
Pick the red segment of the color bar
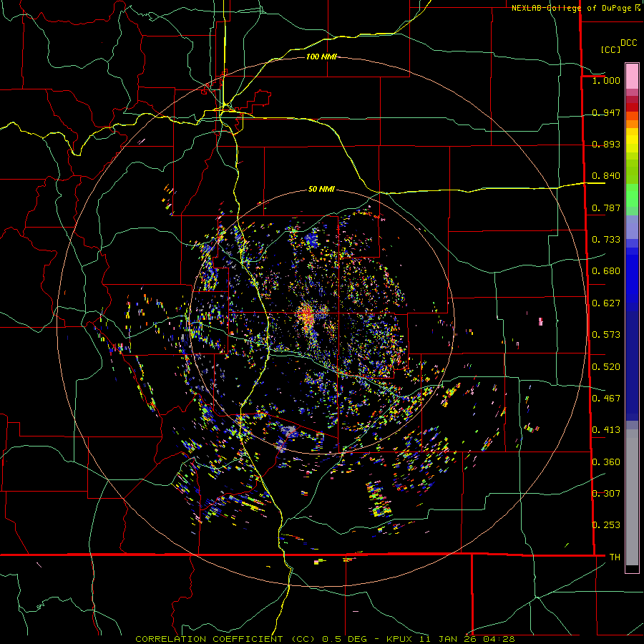point(632,107)
